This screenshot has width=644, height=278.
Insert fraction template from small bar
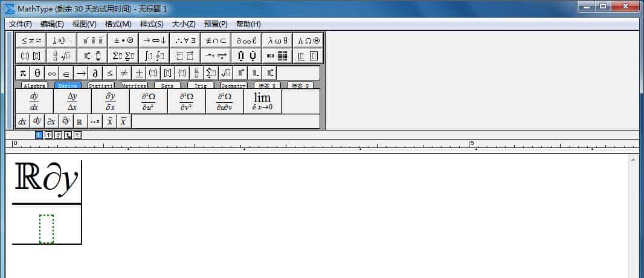197,73
